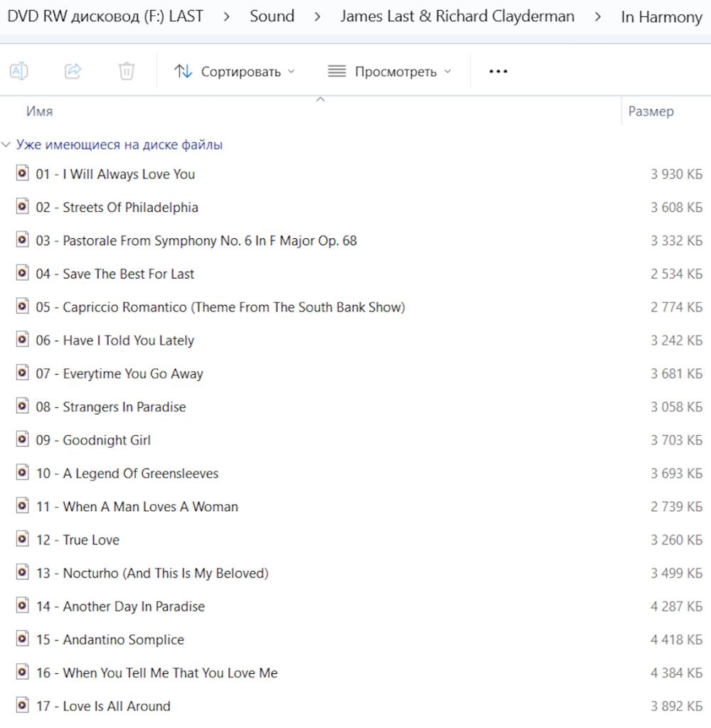Click the Rename toolbar icon
Image resolution: width=711 pixels, height=728 pixels.
(x=19, y=71)
